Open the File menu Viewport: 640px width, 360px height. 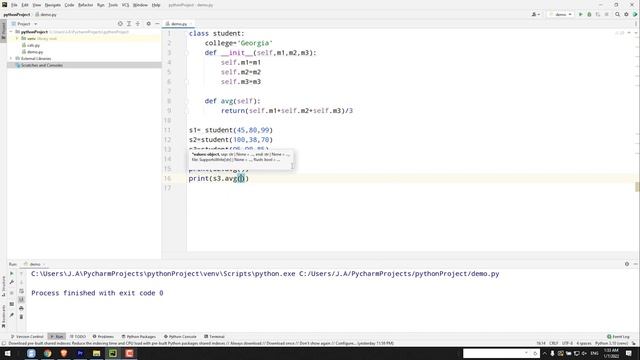coord(14,5)
